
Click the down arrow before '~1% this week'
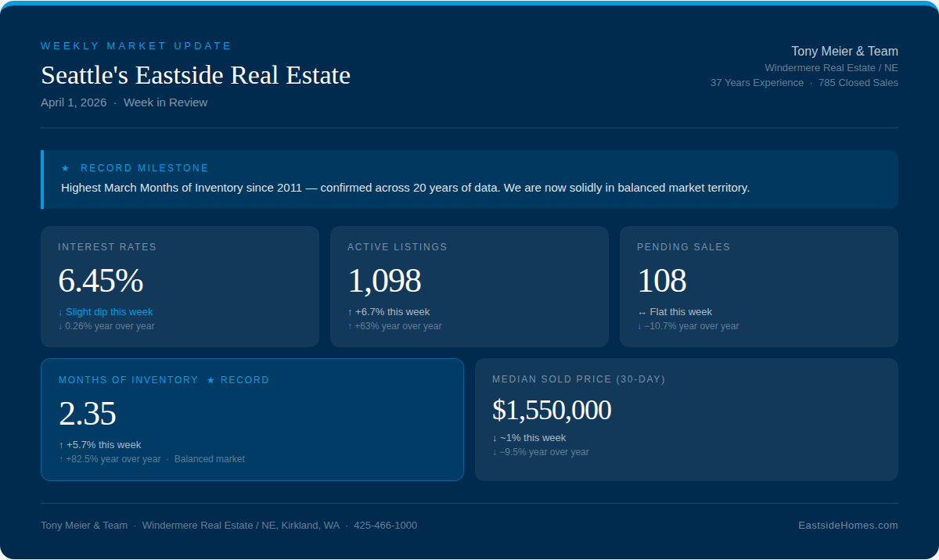point(495,438)
